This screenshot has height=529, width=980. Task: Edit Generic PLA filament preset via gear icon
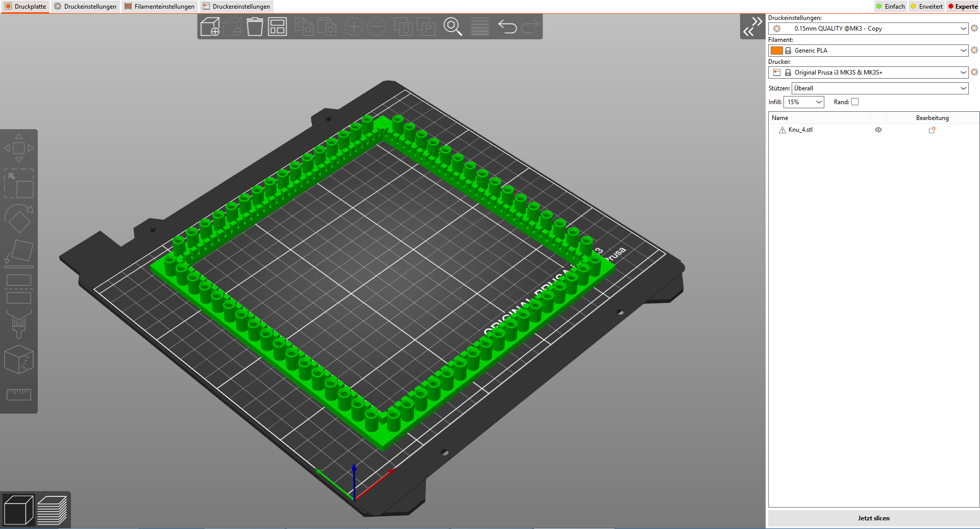click(x=974, y=50)
